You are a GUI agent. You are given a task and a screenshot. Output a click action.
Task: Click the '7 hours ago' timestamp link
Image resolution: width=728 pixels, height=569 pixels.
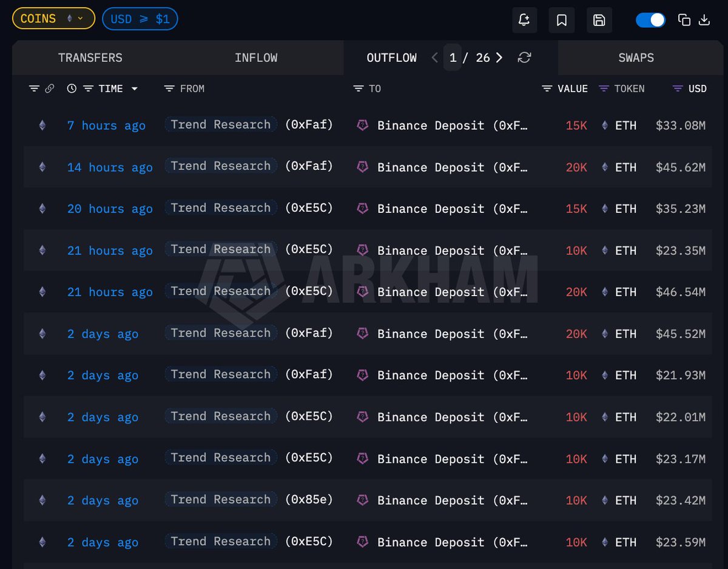point(106,126)
